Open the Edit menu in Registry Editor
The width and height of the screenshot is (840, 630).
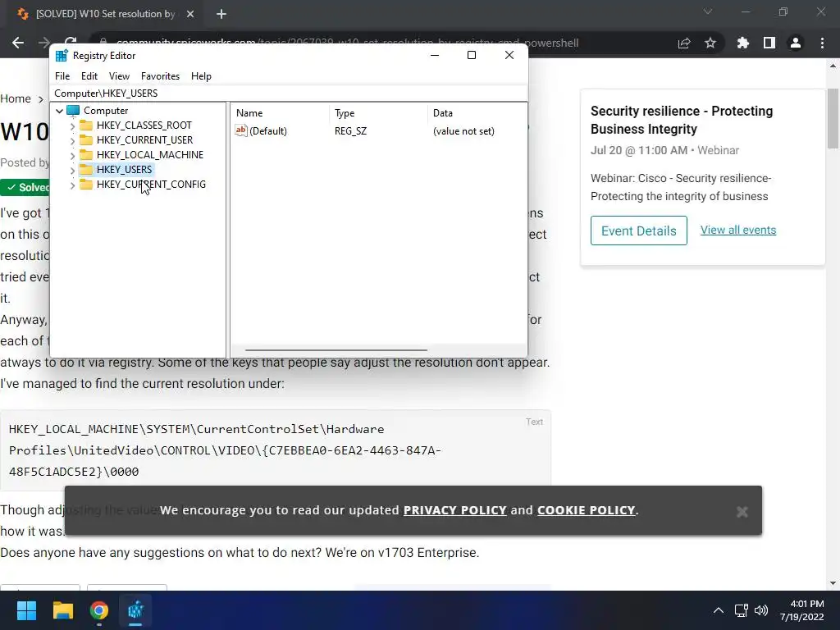click(89, 76)
